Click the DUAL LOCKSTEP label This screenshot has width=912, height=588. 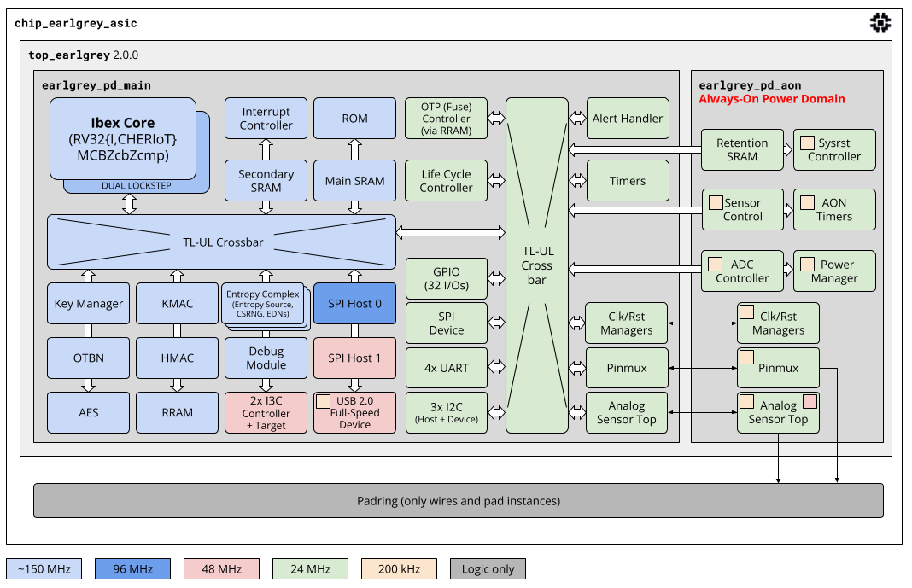pos(136,186)
